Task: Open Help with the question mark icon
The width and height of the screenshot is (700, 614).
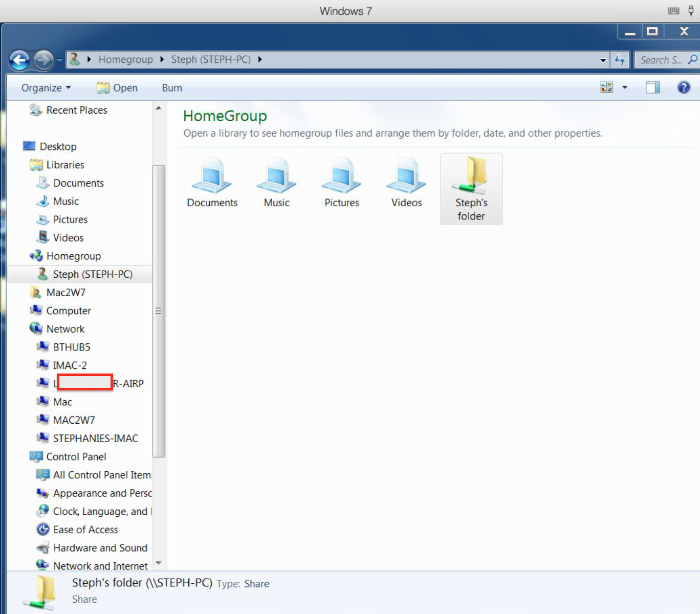Action: pyautogui.click(x=684, y=87)
